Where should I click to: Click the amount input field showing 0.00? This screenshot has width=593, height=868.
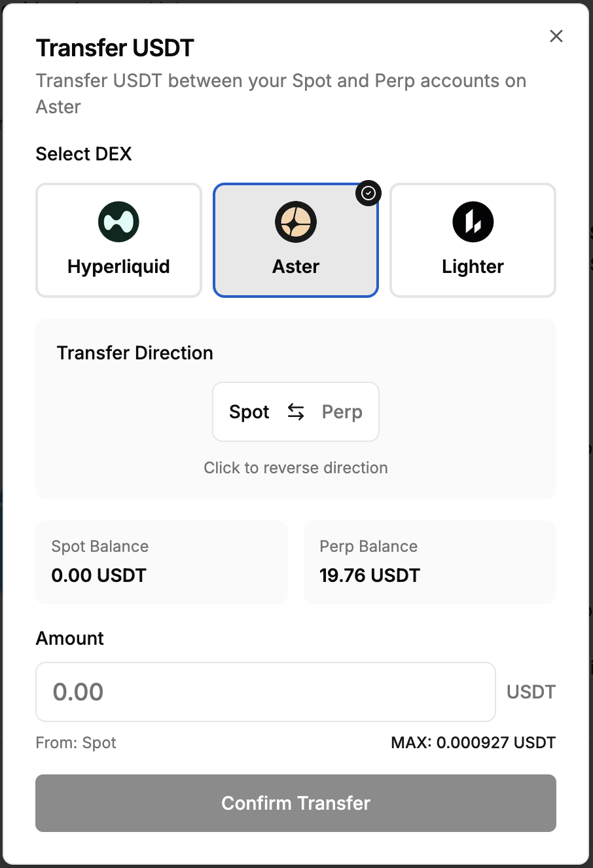[265, 691]
